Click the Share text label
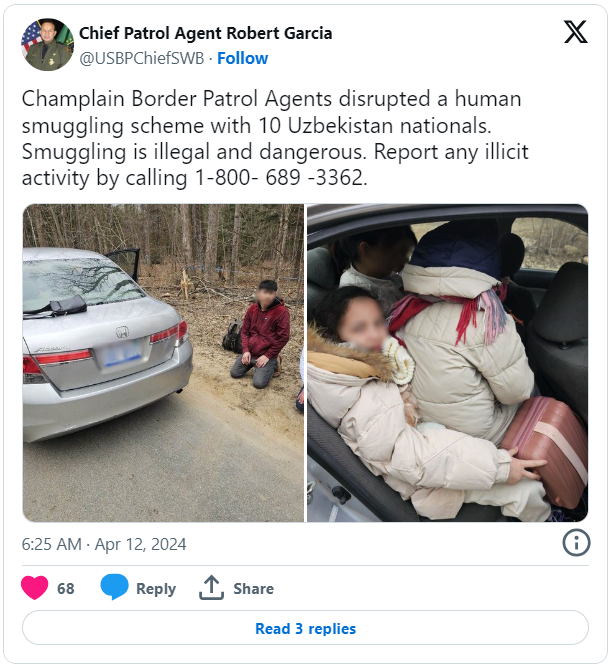Viewport: 613px width, 667px height. [254, 588]
